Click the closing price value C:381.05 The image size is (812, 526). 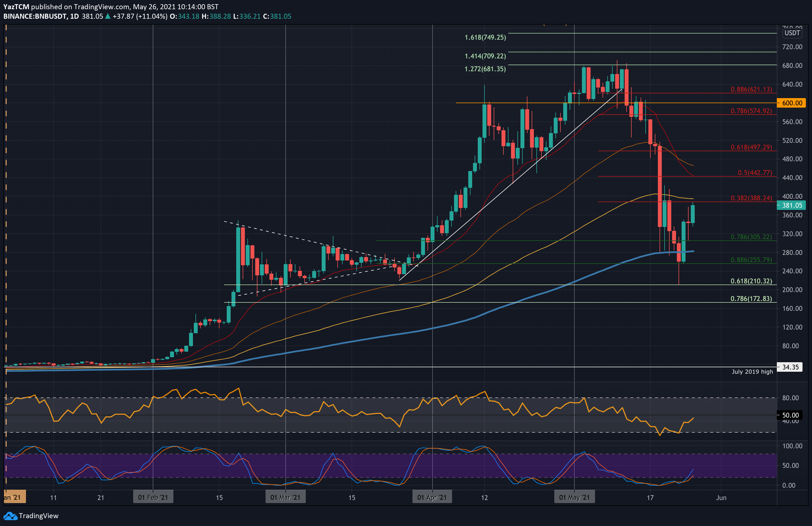click(277, 16)
